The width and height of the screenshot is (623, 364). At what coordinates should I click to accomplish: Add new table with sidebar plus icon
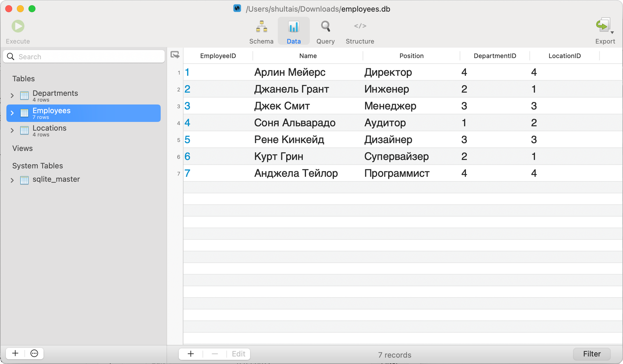15,353
